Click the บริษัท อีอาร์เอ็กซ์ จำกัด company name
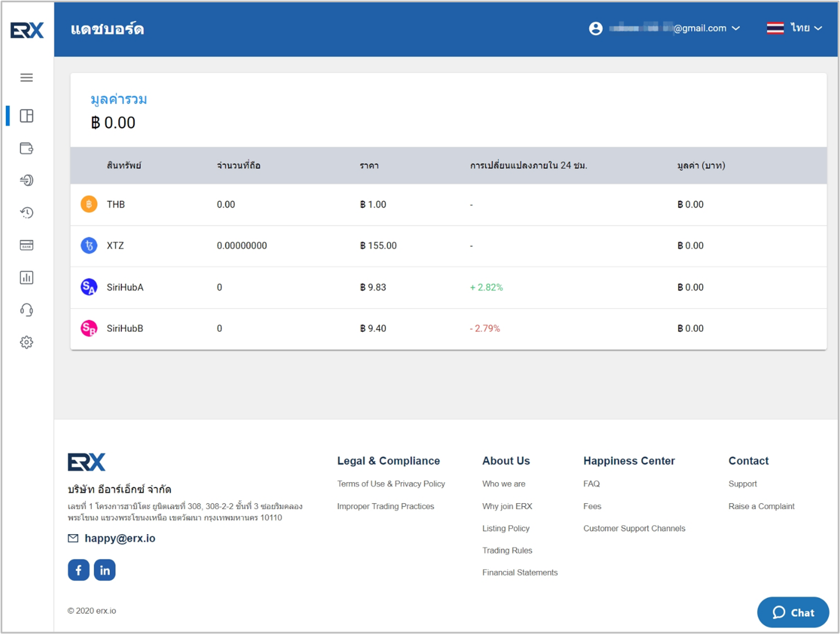The height and width of the screenshot is (634, 840). point(119,489)
